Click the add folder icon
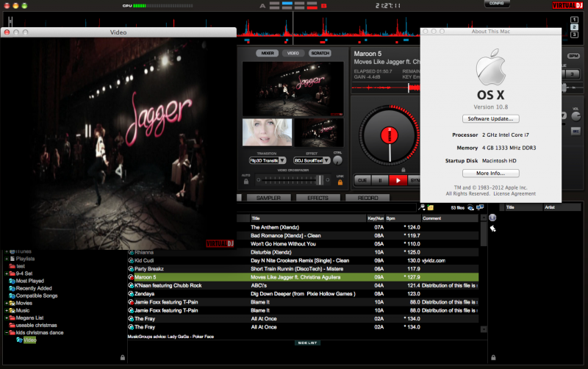588x369 pixels. click(431, 207)
